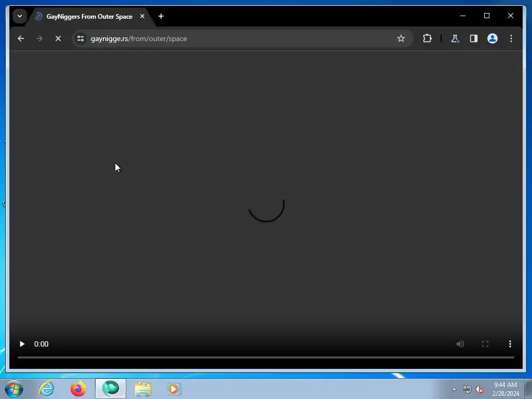Screen dimensions: 532x399
Task: Open Windows Media Player from taskbar
Action: [175, 389]
